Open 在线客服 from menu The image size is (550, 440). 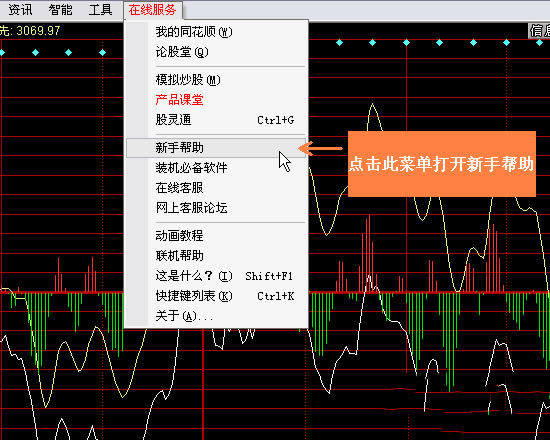216,188
